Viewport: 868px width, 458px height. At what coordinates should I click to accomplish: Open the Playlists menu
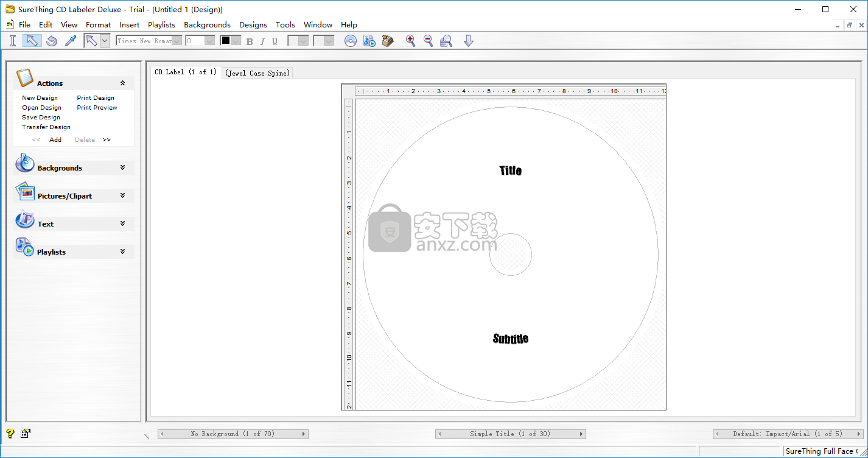tap(161, 25)
